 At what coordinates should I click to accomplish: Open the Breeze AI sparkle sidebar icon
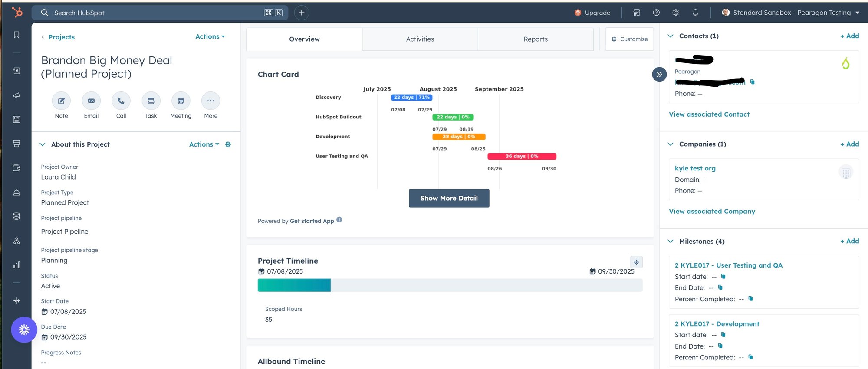point(16,300)
